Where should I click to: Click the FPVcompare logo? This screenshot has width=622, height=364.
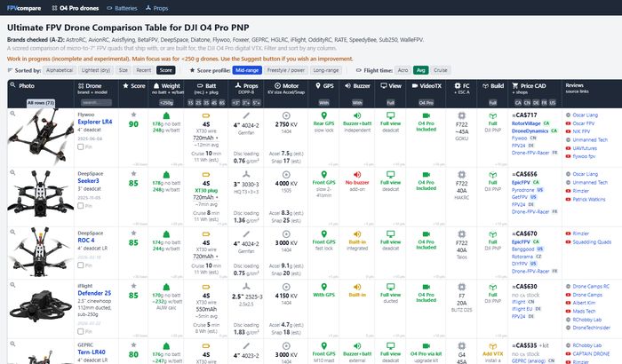pos(24,8)
